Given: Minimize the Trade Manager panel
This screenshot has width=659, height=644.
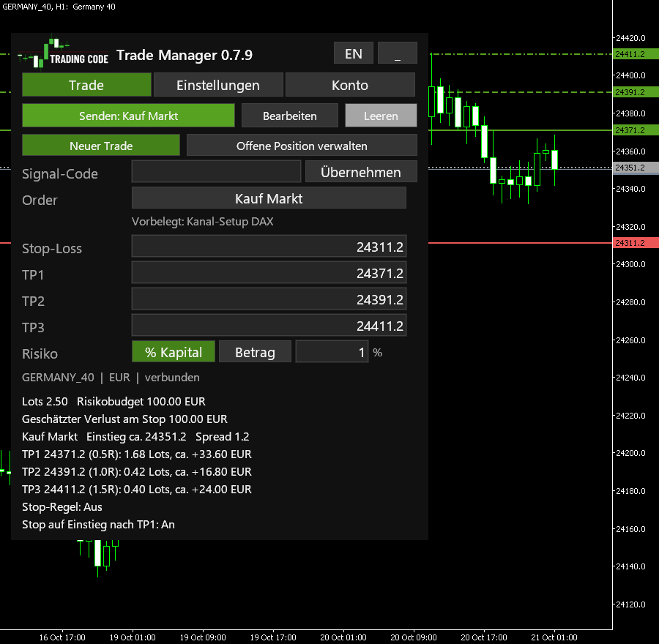Looking at the screenshot, I should point(397,53).
